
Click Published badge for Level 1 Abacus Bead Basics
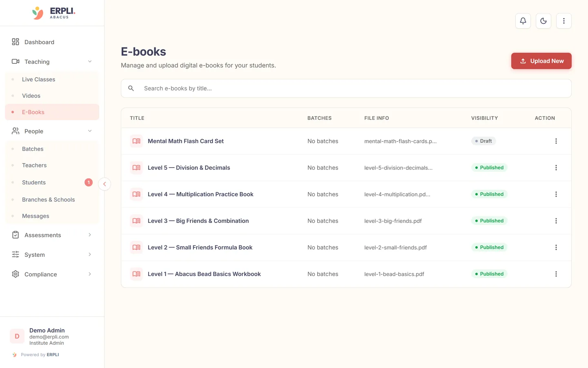489,274
